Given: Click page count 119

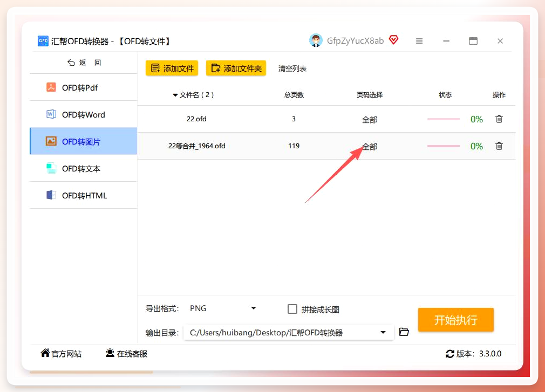Looking at the screenshot, I should pyautogui.click(x=294, y=146).
